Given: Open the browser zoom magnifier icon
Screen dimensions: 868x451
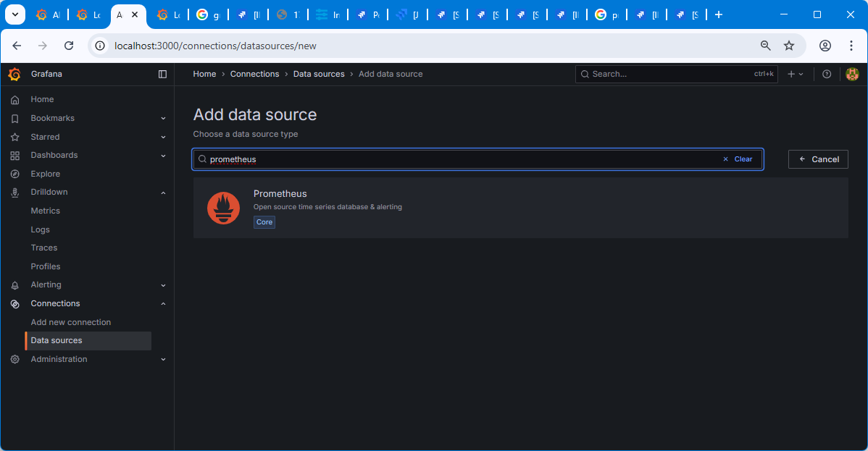Looking at the screenshot, I should coord(765,46).
